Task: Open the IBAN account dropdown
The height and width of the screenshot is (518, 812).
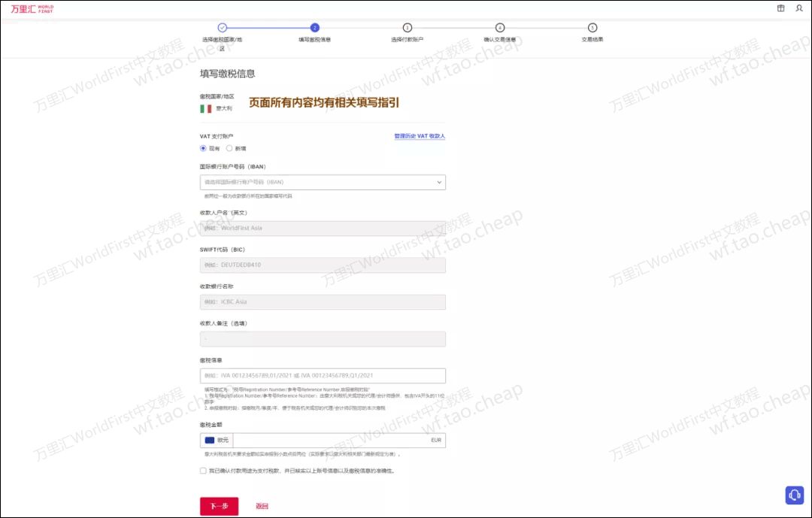Action: (x=323, y=183)
